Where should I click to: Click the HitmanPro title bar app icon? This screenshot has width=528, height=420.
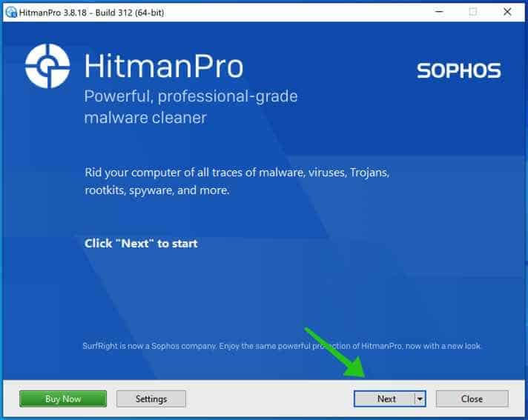click(11, 13)
